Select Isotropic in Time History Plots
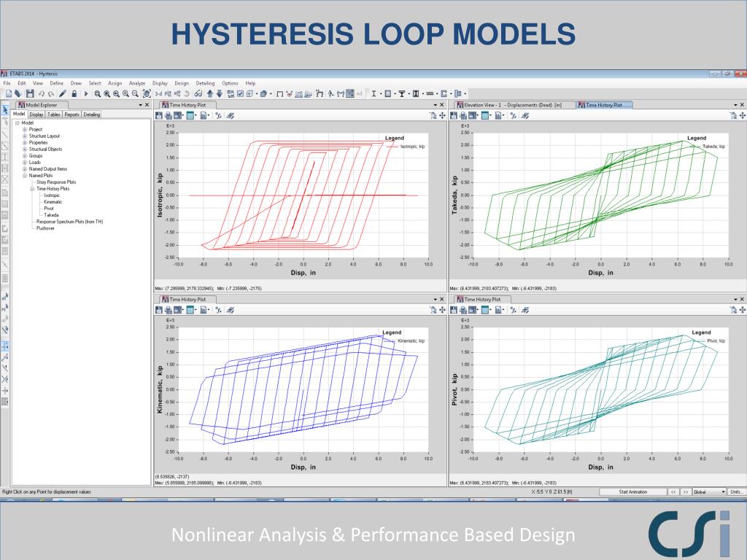747x560 pixels. (x=52, y=195)
